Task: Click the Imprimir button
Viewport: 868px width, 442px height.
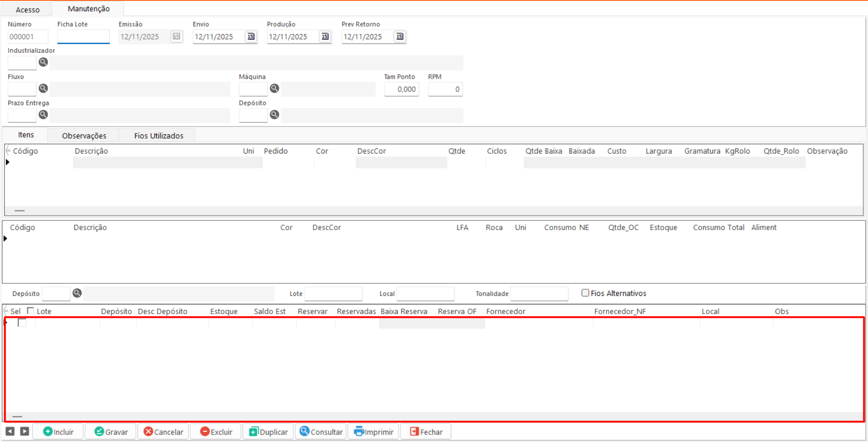Action: (374, 432)
